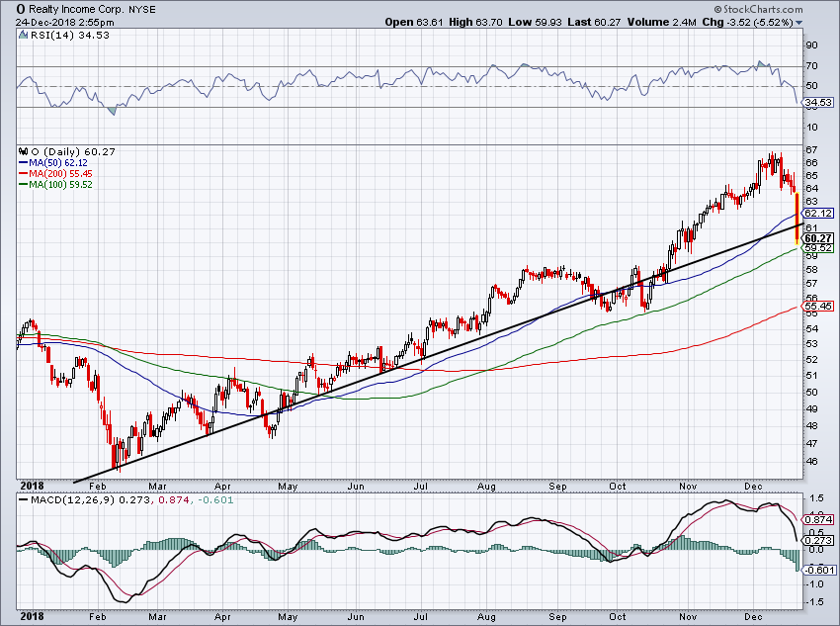Click the 62.12 price tag on axis
Screen dimensions: 840x626
(818, 213)
